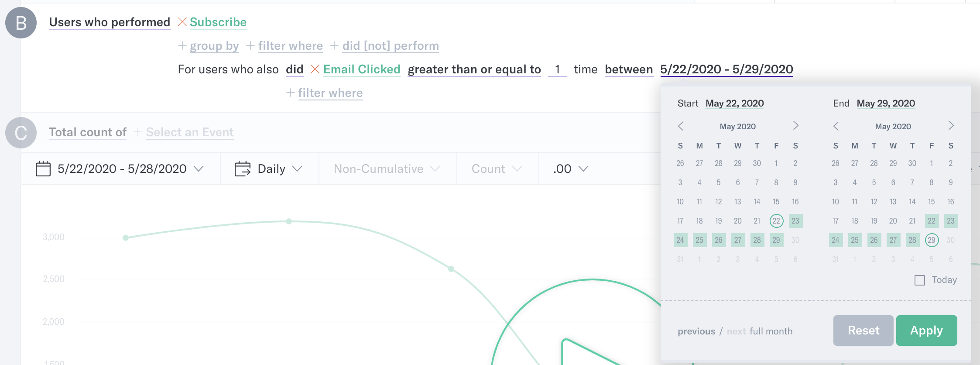
Task: Click the Start date field May 22, 2020
Action: coord(735,103)
